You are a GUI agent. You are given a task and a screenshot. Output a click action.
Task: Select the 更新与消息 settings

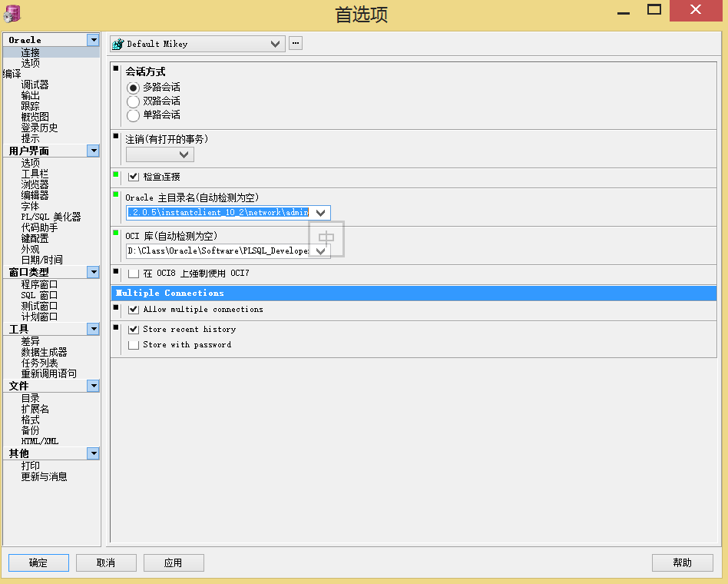click(44, 476)
